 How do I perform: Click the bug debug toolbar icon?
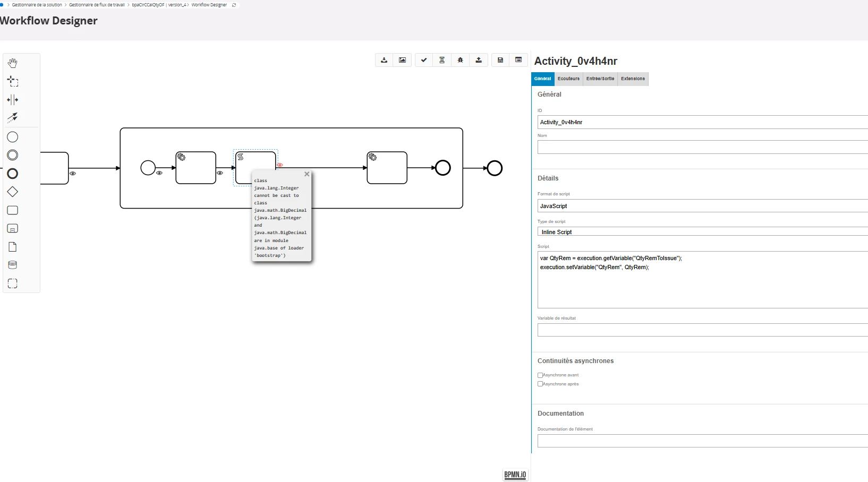pyautogui.click(x=460, y=60)
